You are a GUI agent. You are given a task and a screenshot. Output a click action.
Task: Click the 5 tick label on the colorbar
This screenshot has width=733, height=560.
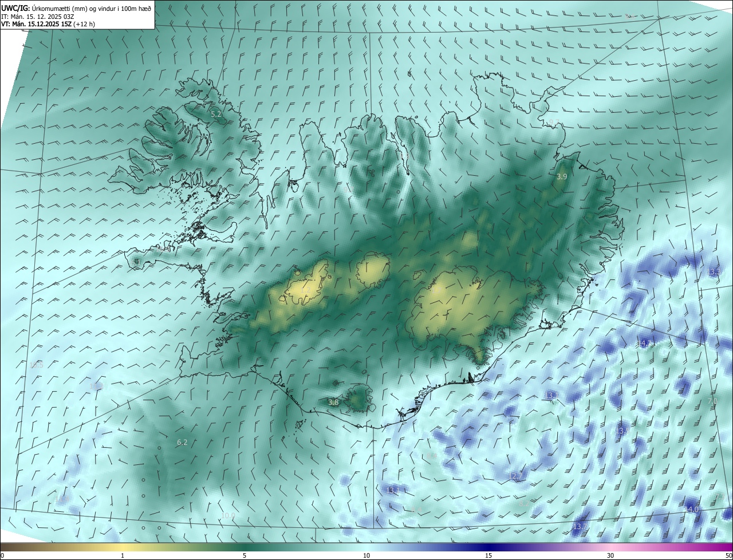coord(245,555)
